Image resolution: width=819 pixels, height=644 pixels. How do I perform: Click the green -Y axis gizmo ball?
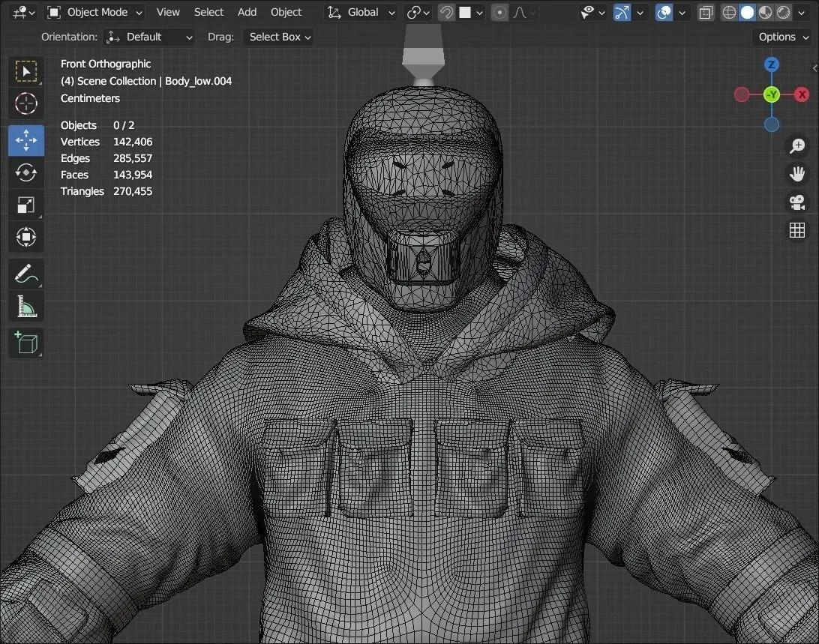[772, 94]
